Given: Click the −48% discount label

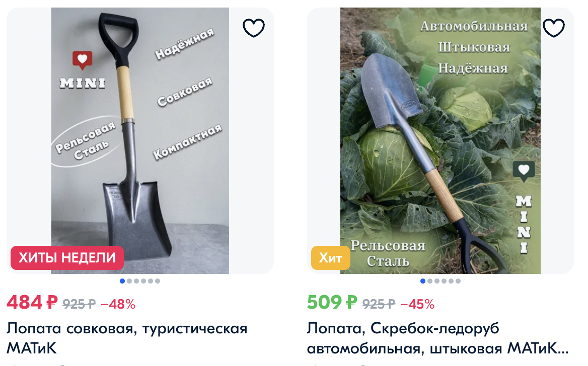Looking at the screenshot, I should [x=118, y=304].
